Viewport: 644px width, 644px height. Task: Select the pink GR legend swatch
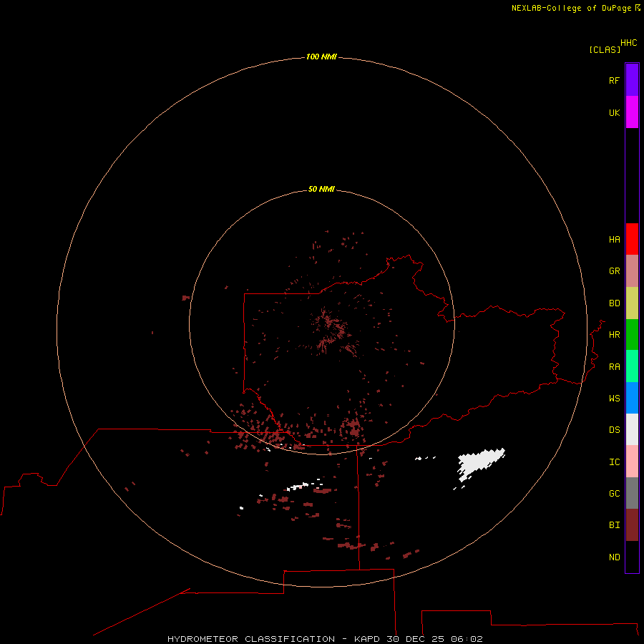click(632, 271)
